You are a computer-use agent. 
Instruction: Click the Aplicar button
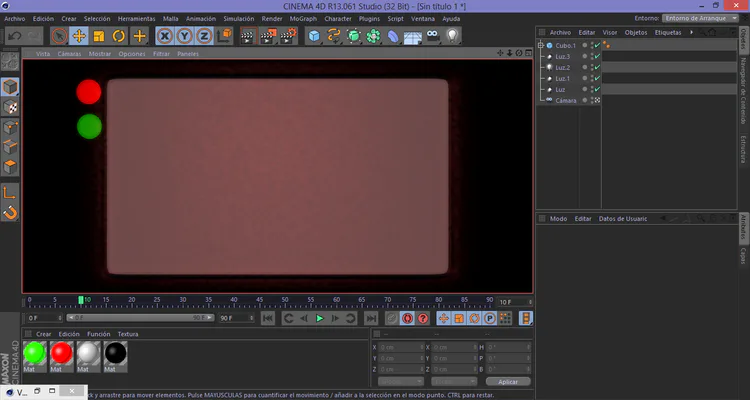tap(508, 382)
